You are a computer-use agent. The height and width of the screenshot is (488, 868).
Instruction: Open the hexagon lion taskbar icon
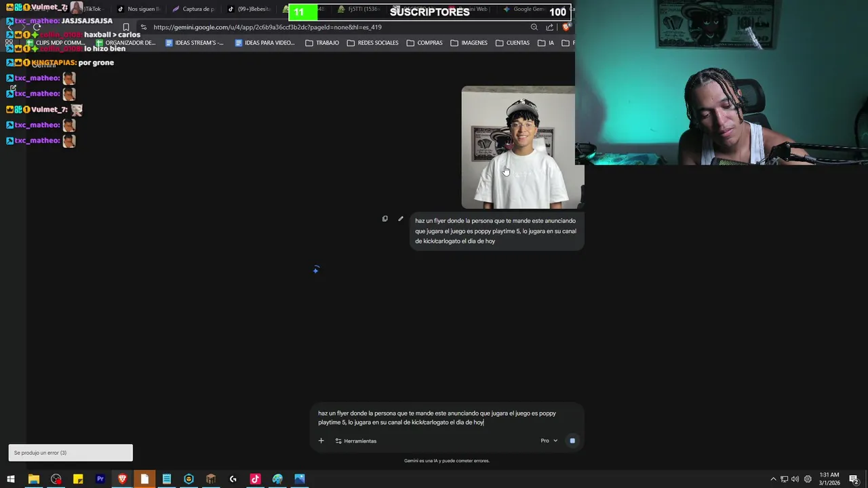click(x=189, y=479)
